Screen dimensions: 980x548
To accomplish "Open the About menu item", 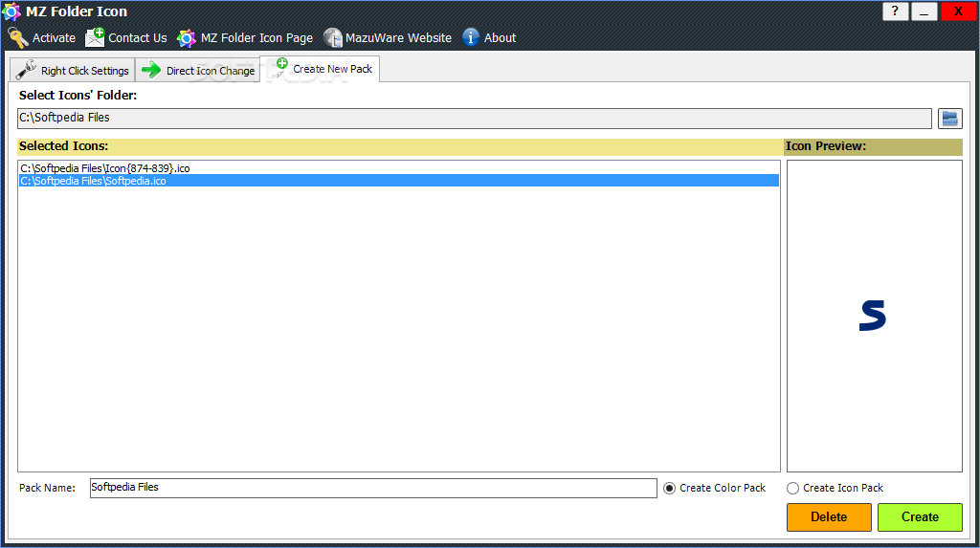I will [489, 37].
